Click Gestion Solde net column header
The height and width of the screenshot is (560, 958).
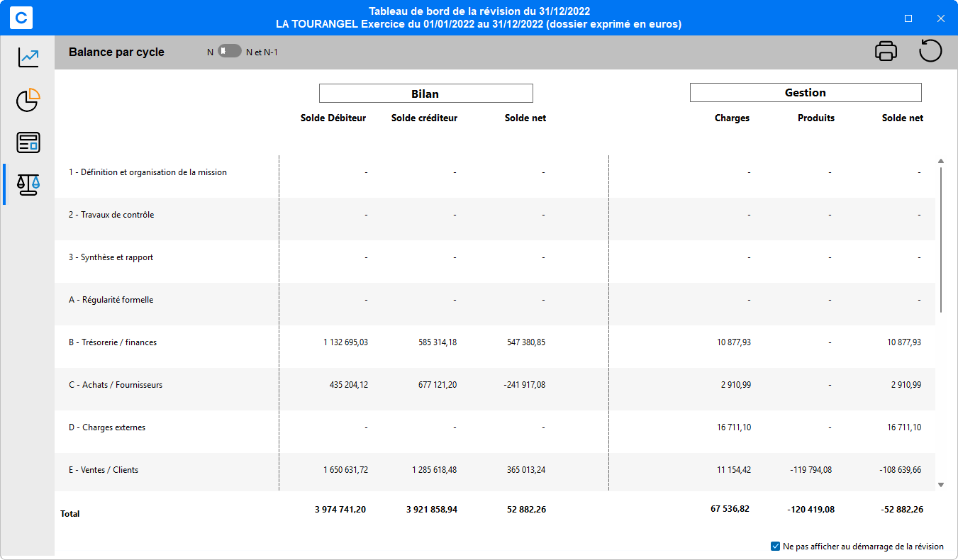[x=903, y=118]
